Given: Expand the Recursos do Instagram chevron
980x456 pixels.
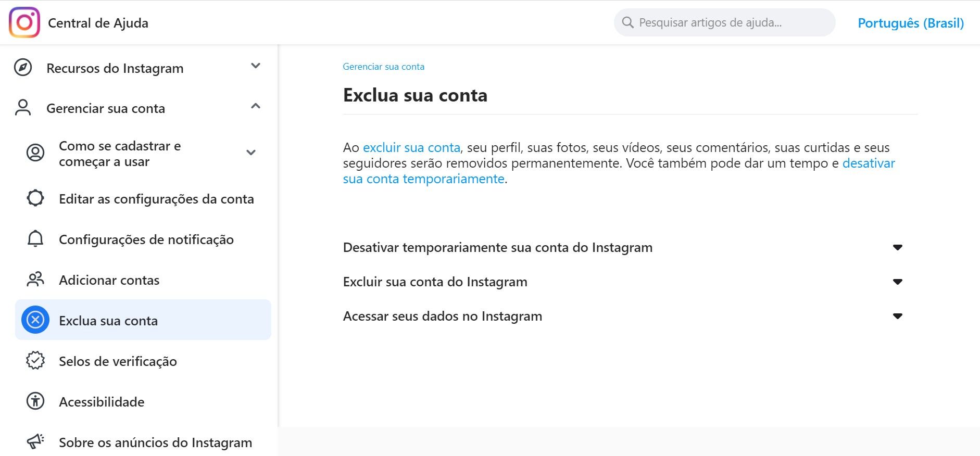Looking at the screenshot, I should point(255,66).
